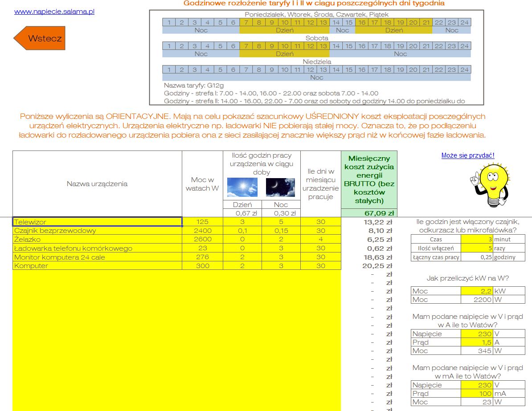
Task: Select the Czajnik bezprzewodowy power cell 2400
Action: (202, 231)
